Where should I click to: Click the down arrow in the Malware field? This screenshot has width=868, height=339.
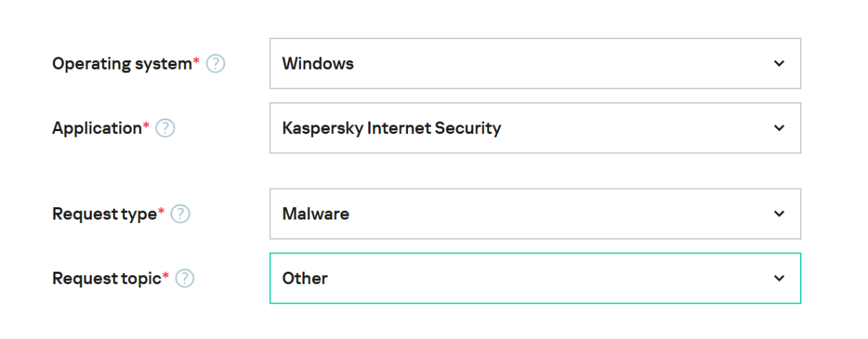pyautogui.click(x=779, y=214)
